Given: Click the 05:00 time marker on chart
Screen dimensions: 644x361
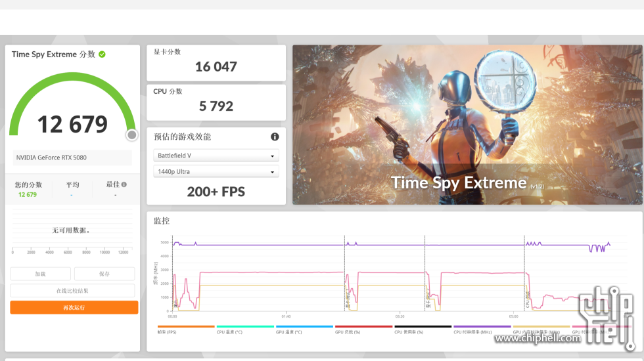Looking at the screenshot, I should point(513,316).
